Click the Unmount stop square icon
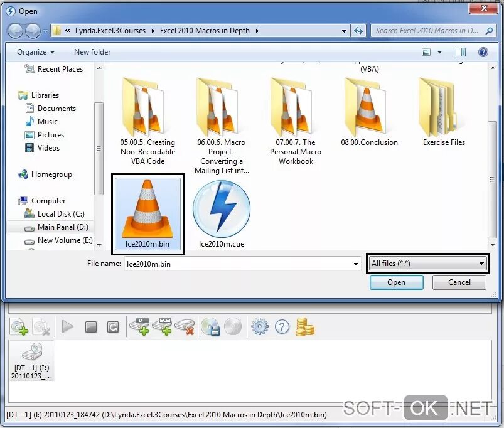Image resolution: width=504 pixels, height=428 pixels. [91, 327]
